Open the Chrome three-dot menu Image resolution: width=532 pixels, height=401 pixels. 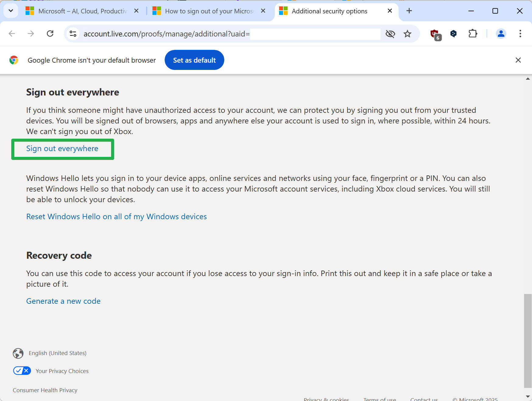coord(520,34)
